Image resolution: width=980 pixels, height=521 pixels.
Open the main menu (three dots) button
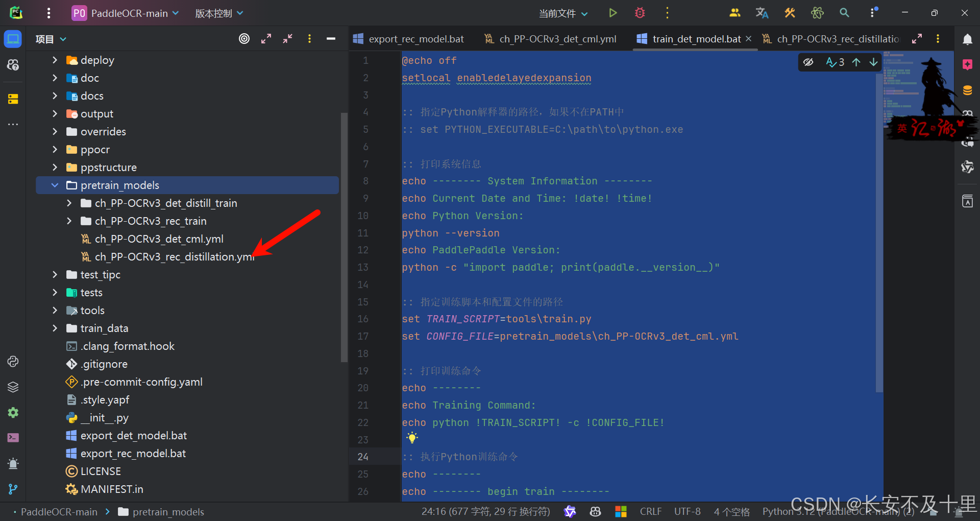[x=48, y=13]
